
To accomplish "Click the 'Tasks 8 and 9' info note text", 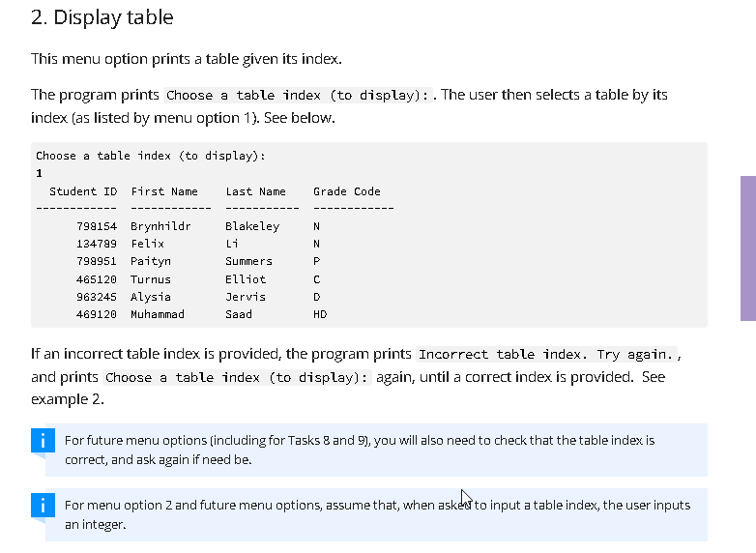I will tap(360, 450).
